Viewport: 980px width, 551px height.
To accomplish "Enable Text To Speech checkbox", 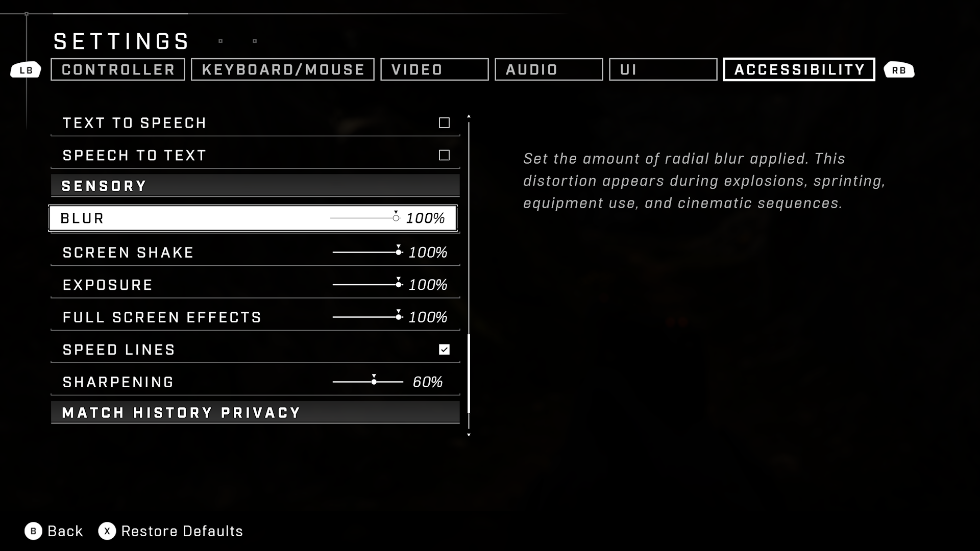I will (x=444, y=122).
